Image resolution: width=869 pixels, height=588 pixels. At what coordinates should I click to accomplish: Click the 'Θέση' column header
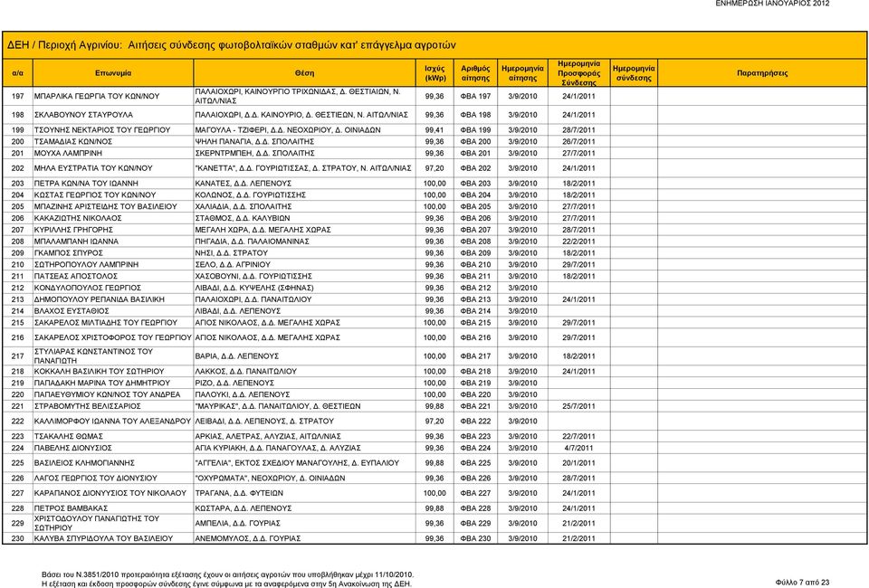pos(304,73)
